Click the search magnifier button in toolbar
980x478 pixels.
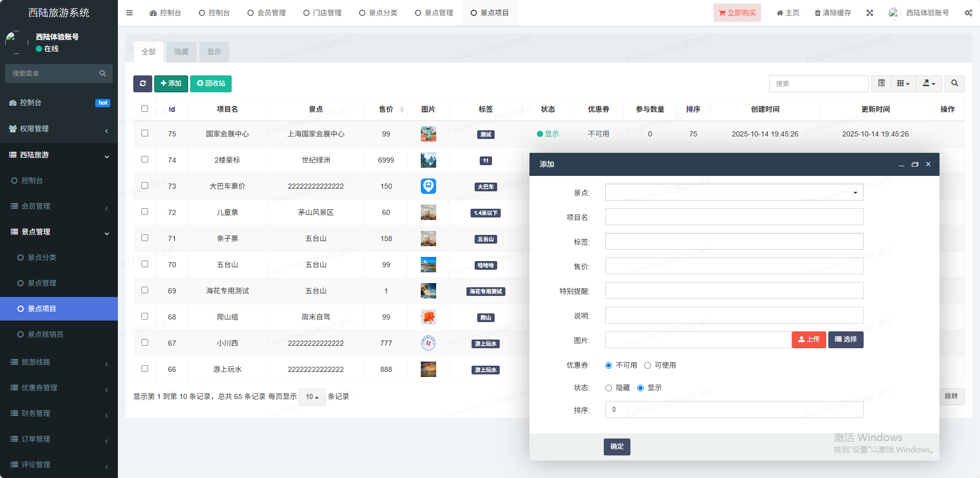(x=954, y=84)
